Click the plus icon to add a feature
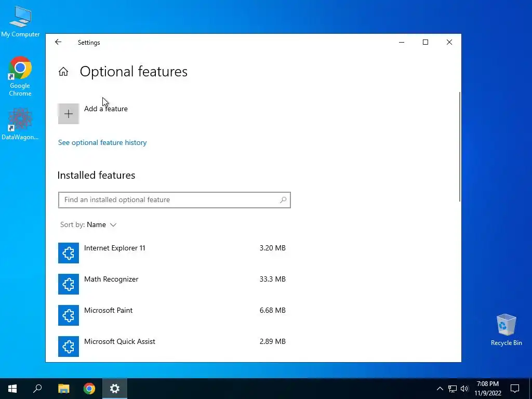The image size is (532, 399). click(x=69, y=114)
